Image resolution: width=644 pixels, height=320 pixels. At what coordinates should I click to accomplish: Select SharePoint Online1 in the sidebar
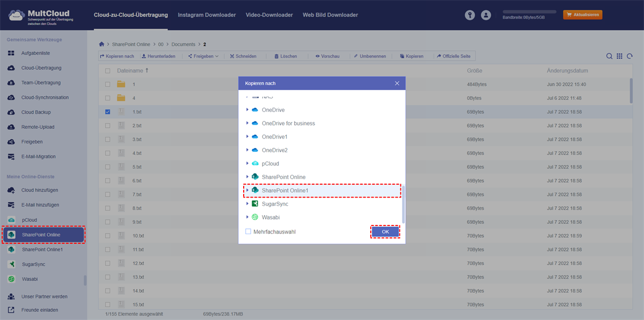[x=43, y=250]
